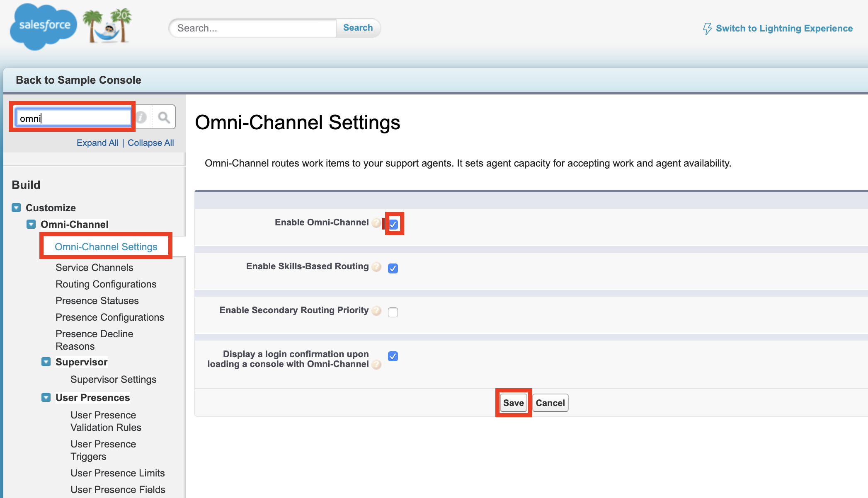Click the global Search text field
Screen dimensions: 868x498
pyautogui.click(x=254, y=28)
